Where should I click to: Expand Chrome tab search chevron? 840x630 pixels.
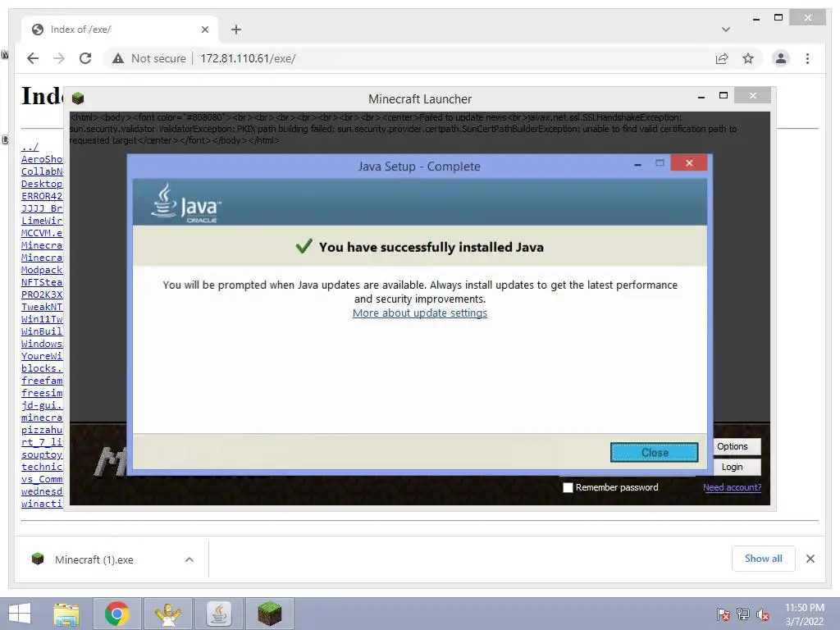click(x=726, y=30)
